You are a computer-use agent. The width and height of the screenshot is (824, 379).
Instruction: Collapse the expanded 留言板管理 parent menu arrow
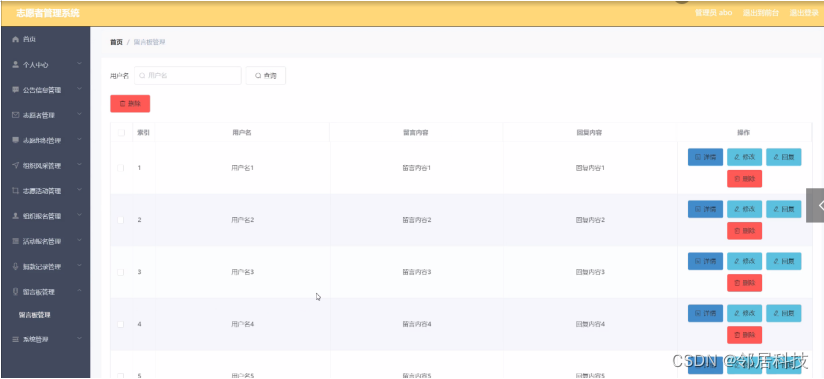pos(79,291)
